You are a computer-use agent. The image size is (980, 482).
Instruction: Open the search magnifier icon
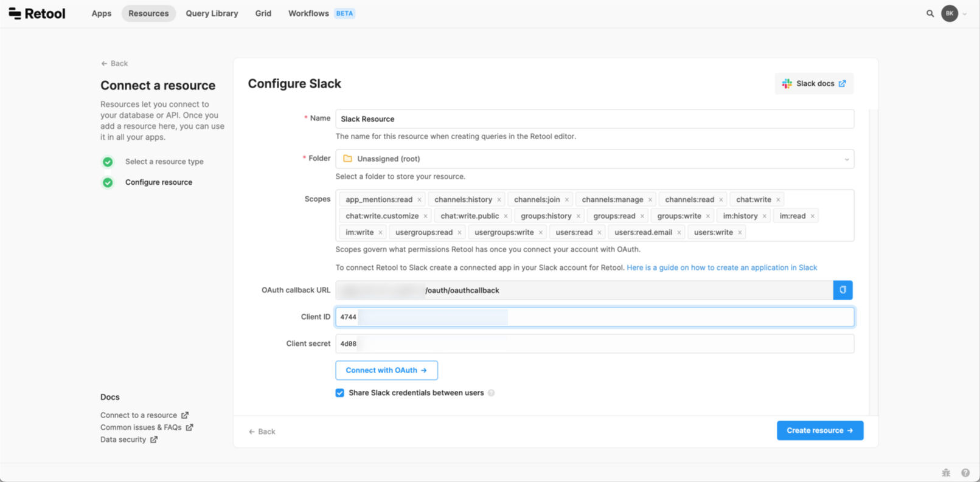click(930, 13)
